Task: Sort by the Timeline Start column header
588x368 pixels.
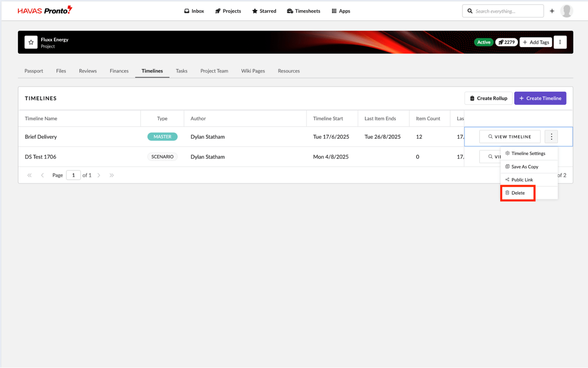Action: pyautogui.click(x=332, y=119)
